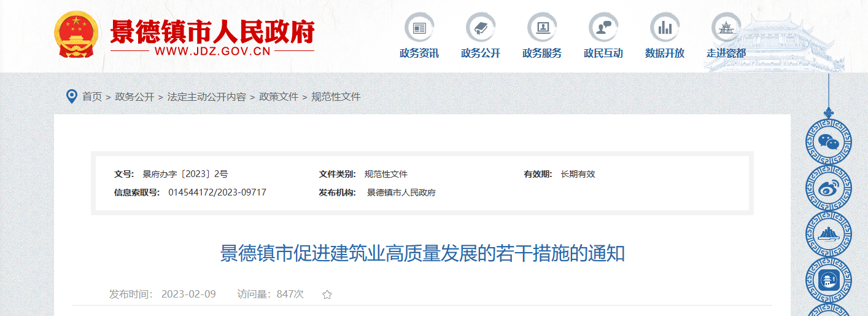Open 法定主动公开内容 breadcrumb link
This screenshot has height=316, width=868.
tap(207, 97)
